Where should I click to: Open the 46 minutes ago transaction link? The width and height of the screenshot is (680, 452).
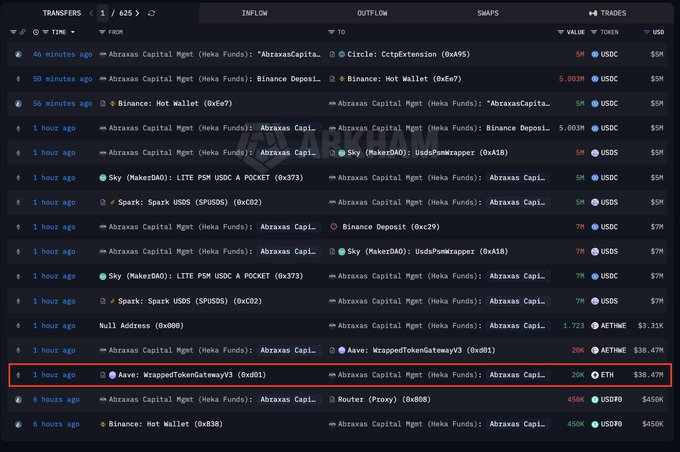[62, 55]
